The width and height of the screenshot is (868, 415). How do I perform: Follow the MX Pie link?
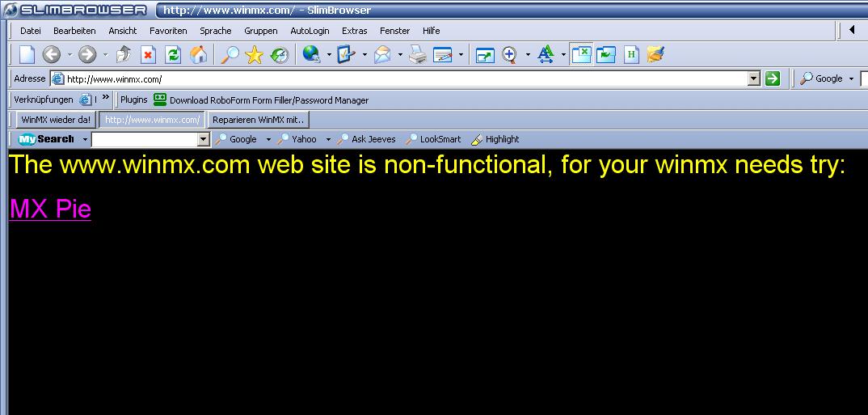pyautogui.click(x=50, y=209)
